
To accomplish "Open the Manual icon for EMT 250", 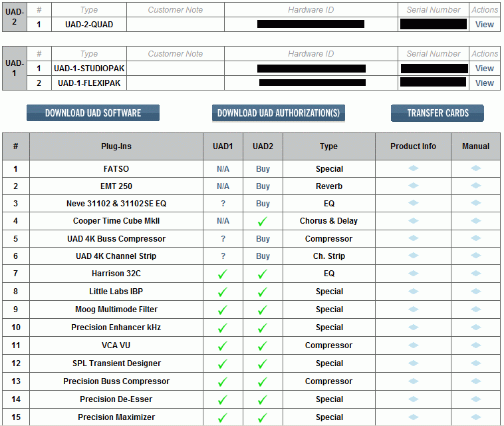I will pyautogui.click(x=475, y=186).
